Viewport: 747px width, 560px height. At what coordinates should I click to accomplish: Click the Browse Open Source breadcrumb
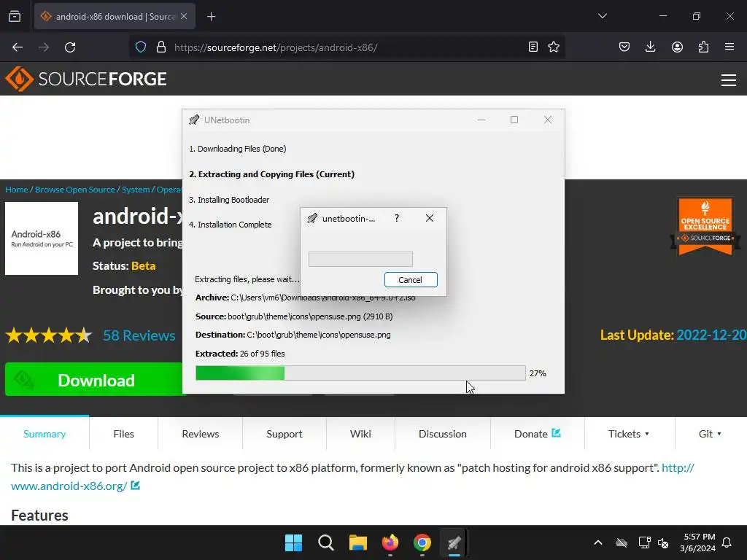click(x=75, y=190)
